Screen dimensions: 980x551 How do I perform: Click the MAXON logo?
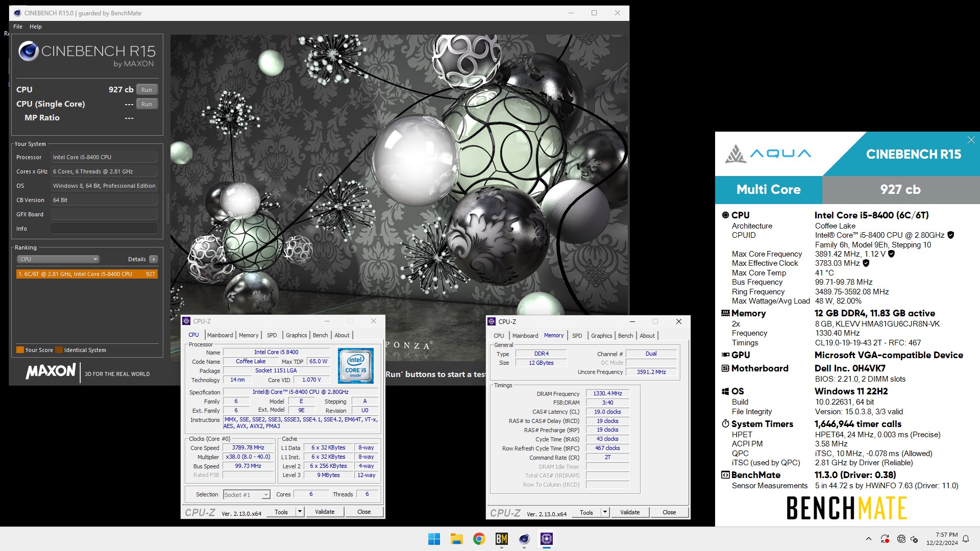(x=51, y=371)
